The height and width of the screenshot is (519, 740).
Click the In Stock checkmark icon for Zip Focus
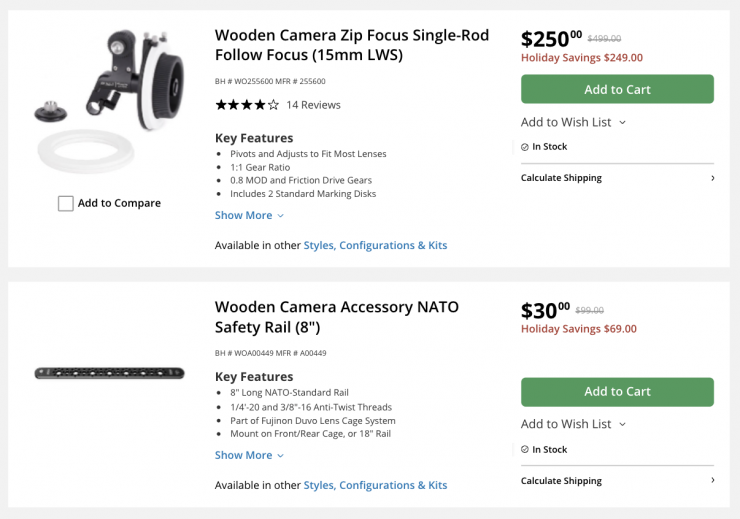tap(525, 147)
